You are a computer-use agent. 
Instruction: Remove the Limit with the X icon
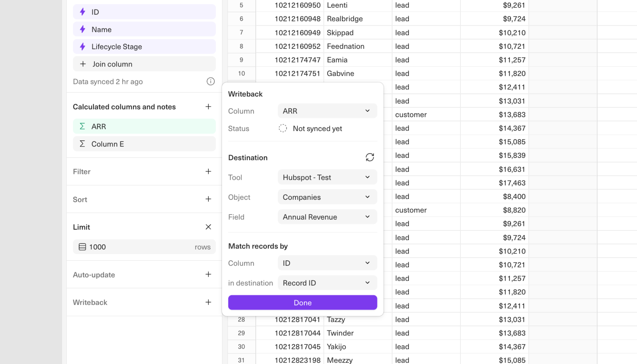point(208,227)
